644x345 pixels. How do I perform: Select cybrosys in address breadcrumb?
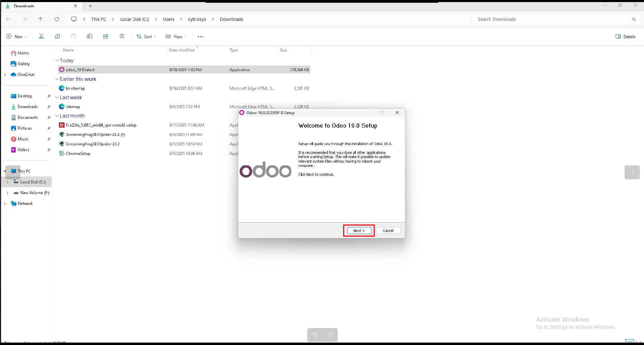tap(197, 19)
